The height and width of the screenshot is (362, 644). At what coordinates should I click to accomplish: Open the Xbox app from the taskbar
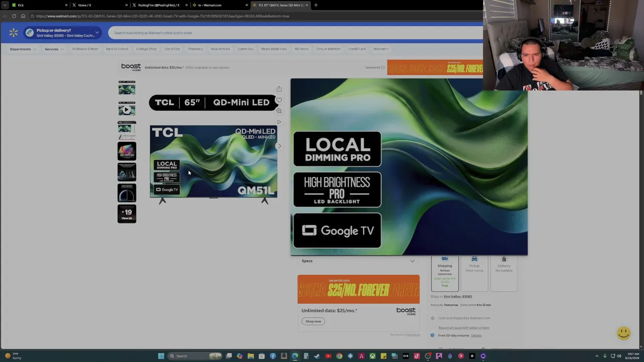point(372,356)
